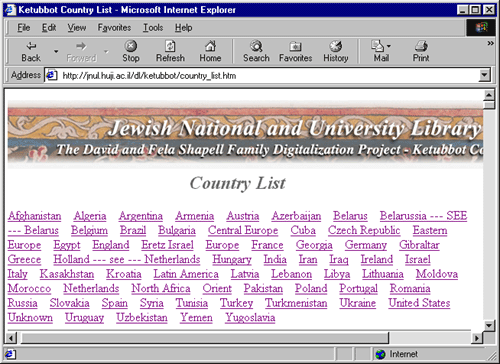Image resolution: width=500 pixels, height=364 pixels.
Task: Follow the Uzbekistan link
Action: [142, 317]
